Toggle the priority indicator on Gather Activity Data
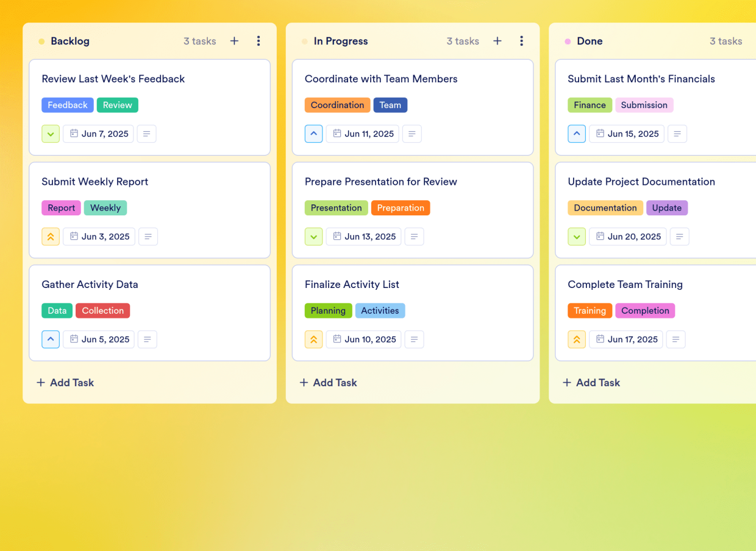Screen dimensions: 756x551 click(51, 339)
